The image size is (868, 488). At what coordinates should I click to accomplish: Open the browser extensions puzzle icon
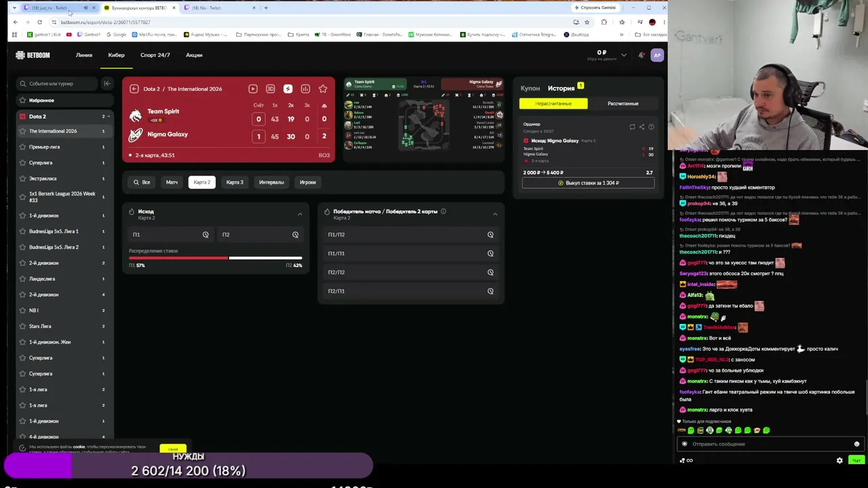click(x=604, y=22)
